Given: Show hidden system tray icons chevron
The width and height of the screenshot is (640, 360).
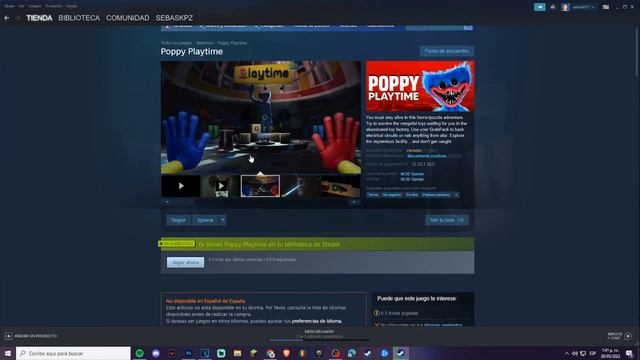Looking at the screenshot, I should (567, 353).
